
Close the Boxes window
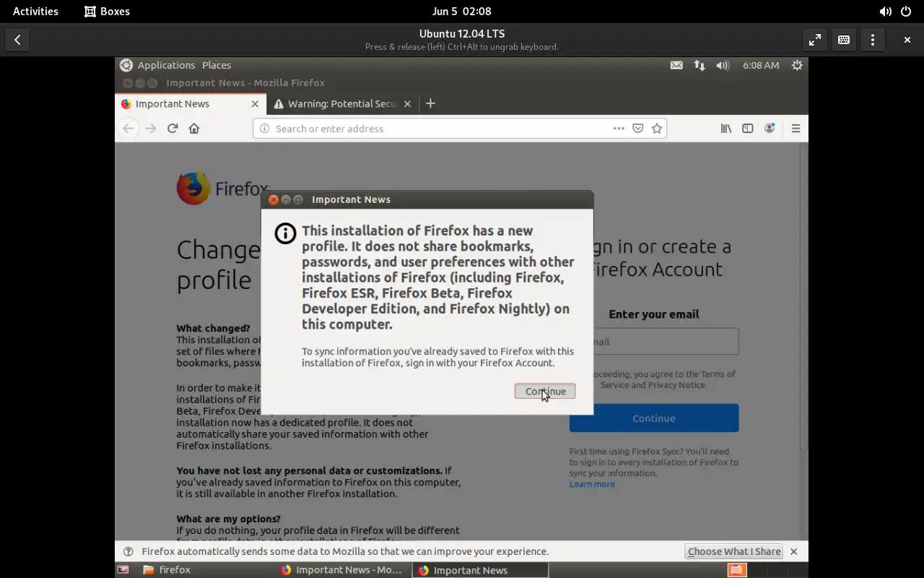907,40
